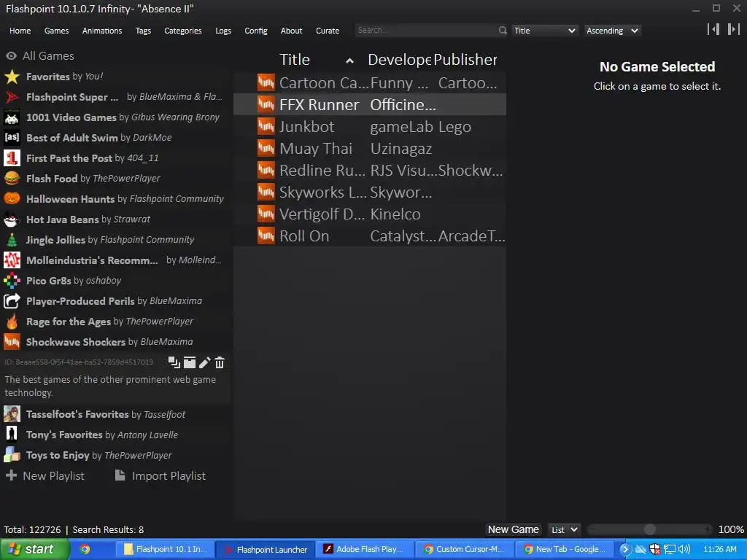Image resolution: width=747 pixels, height=560 pixels.
Task: Open the Tags tab
Action: (143, 31)
